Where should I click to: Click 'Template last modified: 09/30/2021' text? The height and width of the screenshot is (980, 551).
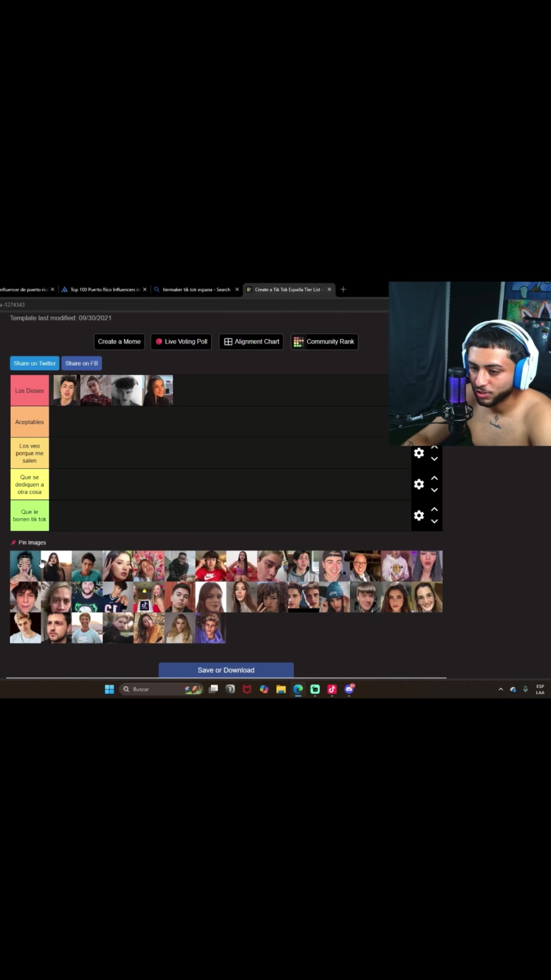point(61,318)
